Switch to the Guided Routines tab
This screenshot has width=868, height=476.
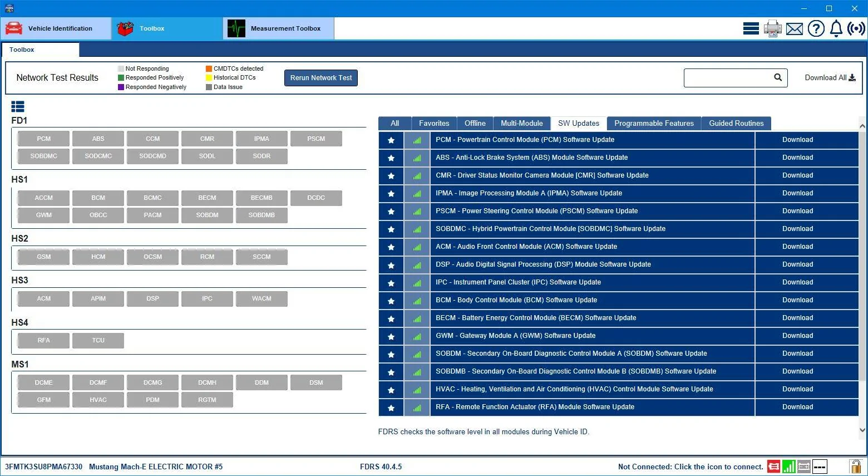[736, 124]
